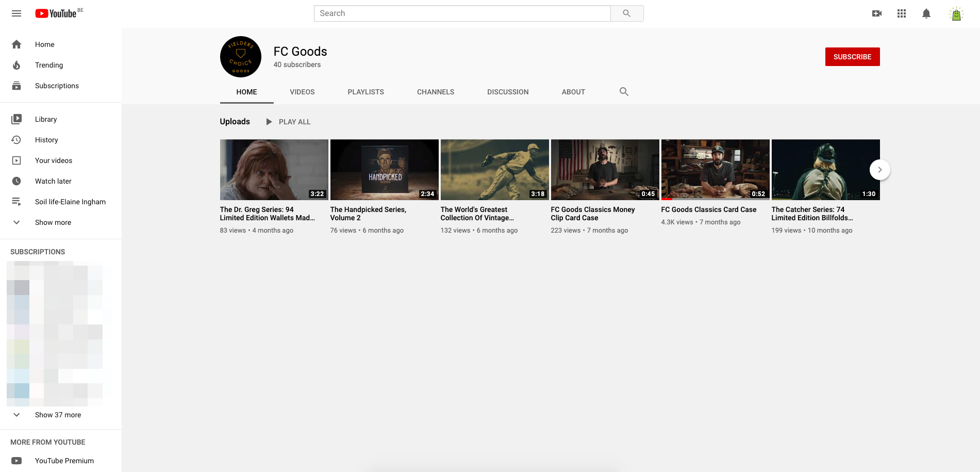Switch to the Videos tab
980x472 pixels.
tap(302, 92)
